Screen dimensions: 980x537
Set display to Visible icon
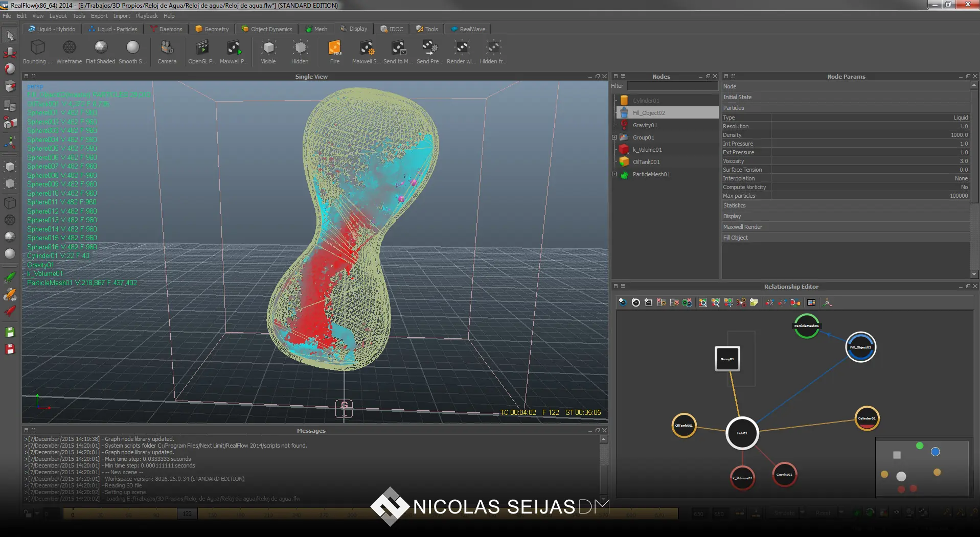268,49
